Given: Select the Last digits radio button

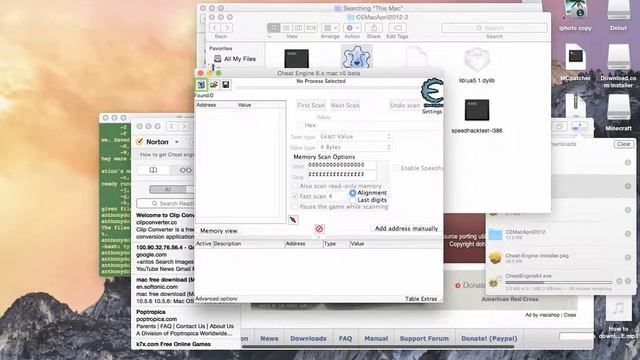Looking at the screenshot, I should (x=353, y=200).
